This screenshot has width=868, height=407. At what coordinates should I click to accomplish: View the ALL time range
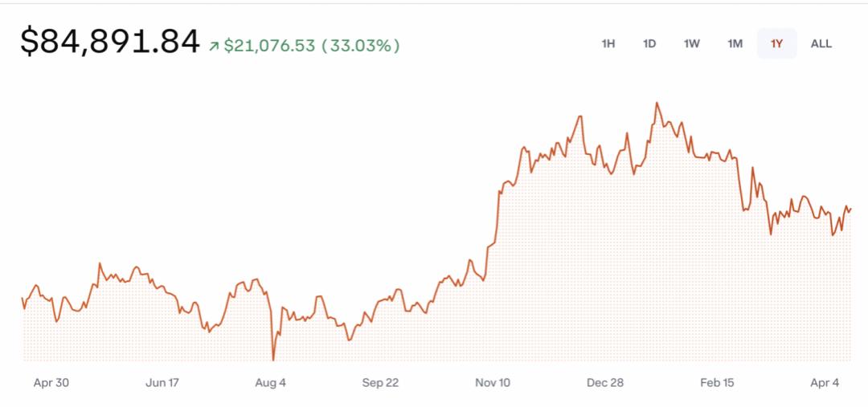[821, 43]
